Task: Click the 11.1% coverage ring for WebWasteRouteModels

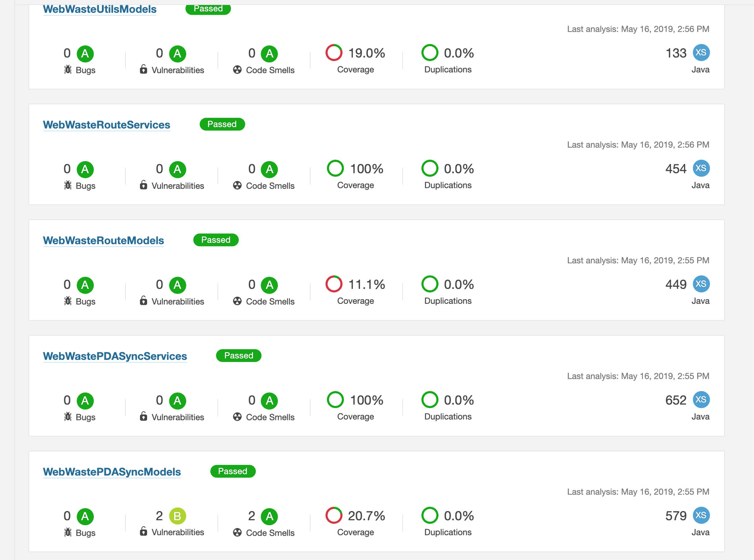Action: [334, 284]
